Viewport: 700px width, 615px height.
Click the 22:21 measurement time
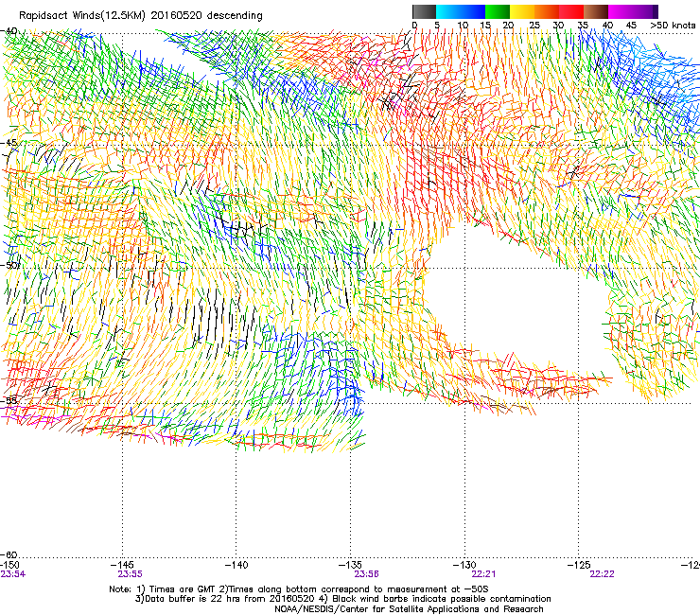point(483,574)
